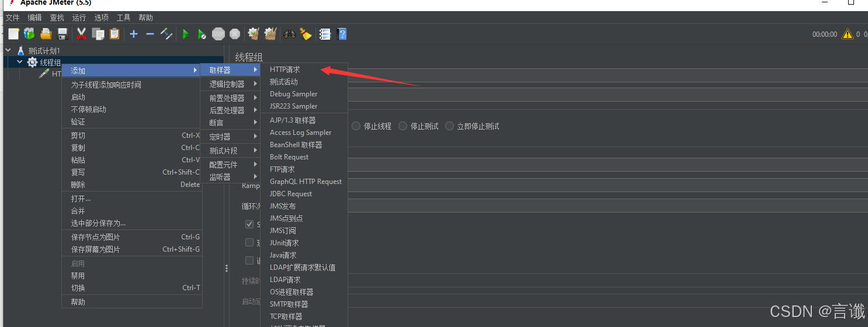Click the Ramp-up input field
The width and height of the screenshot is (868, 327).
click(607, 185)
